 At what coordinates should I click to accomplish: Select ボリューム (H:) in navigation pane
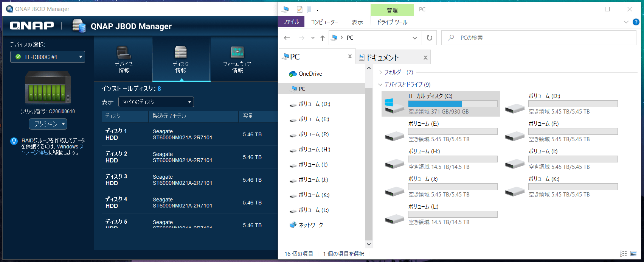(x=314, y=150)
